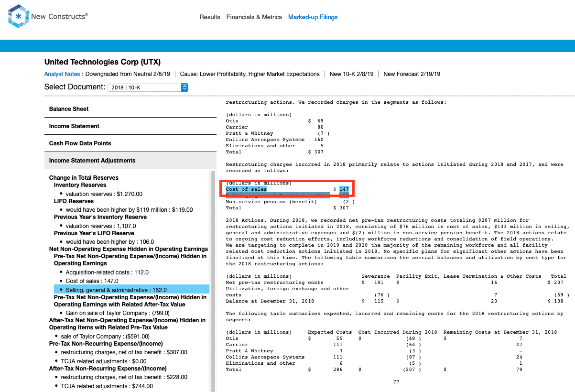Select TCJA related adjustments : $744.00
The image size is (575, 392).
coord(107,386)
